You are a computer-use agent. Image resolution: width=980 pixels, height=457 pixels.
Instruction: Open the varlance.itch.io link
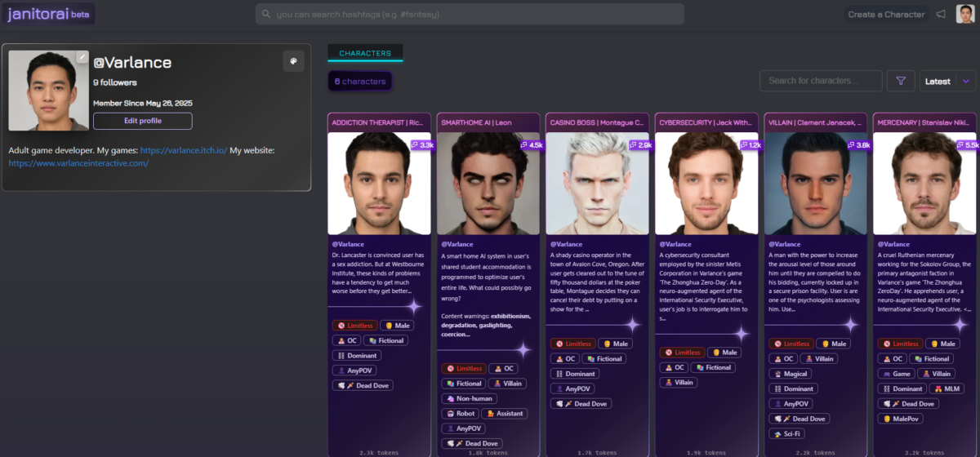[183, 150]
